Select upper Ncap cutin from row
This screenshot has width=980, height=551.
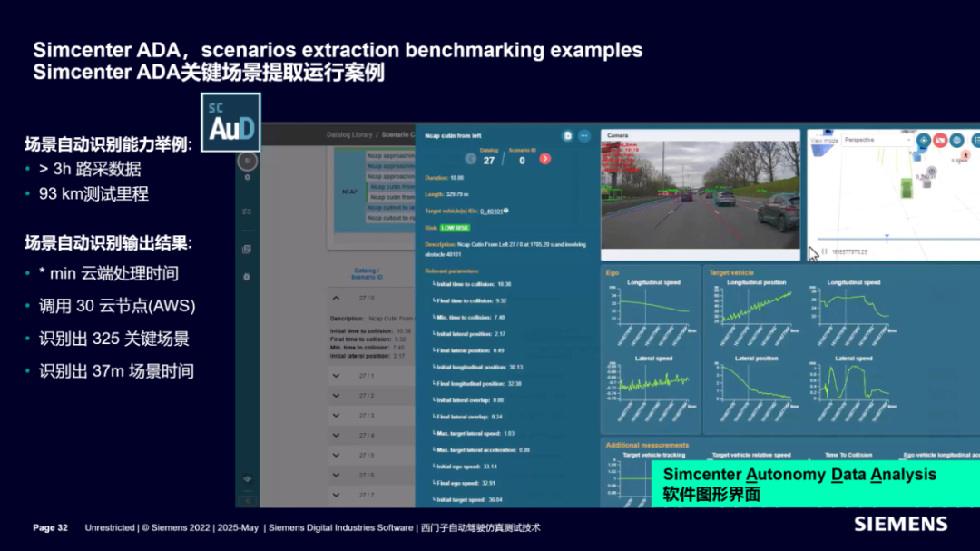pos(391,187)
